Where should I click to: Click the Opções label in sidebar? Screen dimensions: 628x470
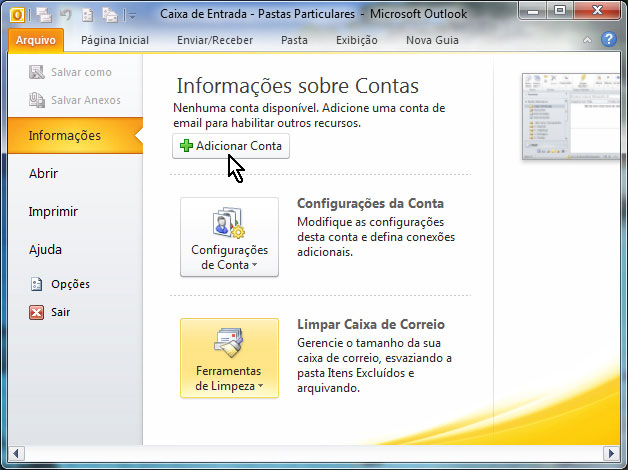pos(70,284)
